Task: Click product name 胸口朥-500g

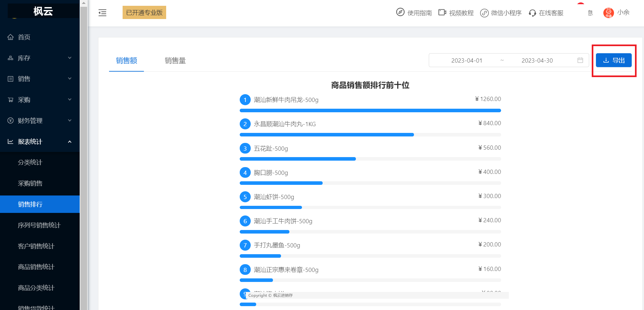Action: tap(271, 173)
